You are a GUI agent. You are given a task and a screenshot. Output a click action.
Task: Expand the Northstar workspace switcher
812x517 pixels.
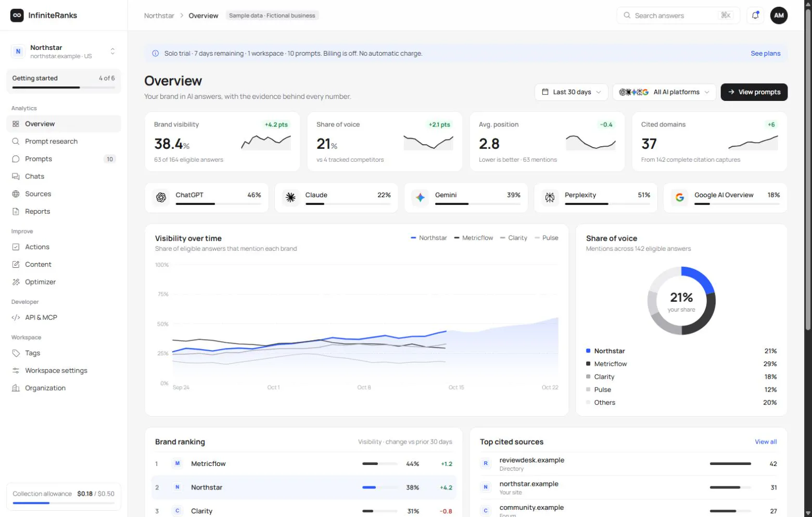pos(64,51)
